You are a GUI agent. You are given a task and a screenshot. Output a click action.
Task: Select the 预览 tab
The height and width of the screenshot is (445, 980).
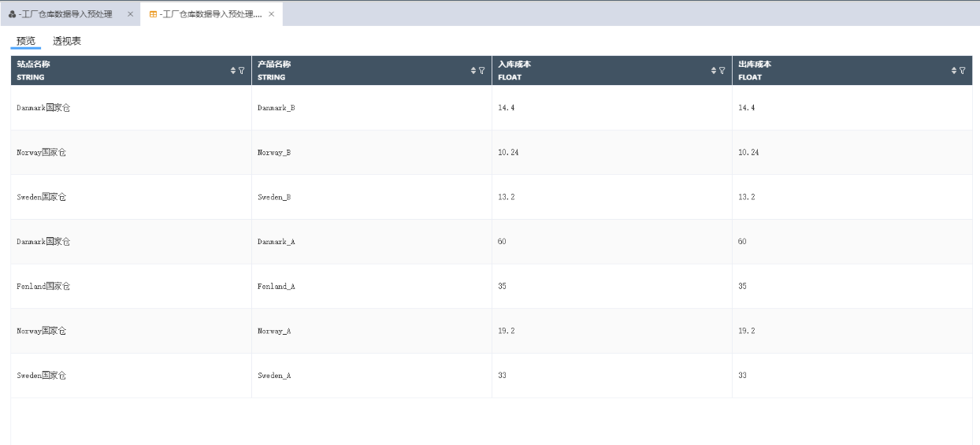26,41
